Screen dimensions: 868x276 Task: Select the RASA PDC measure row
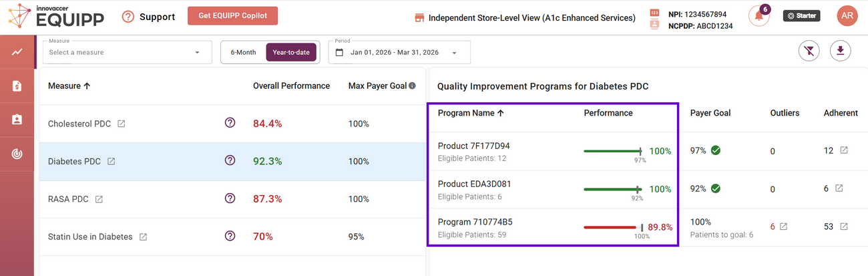coord(232,199)
